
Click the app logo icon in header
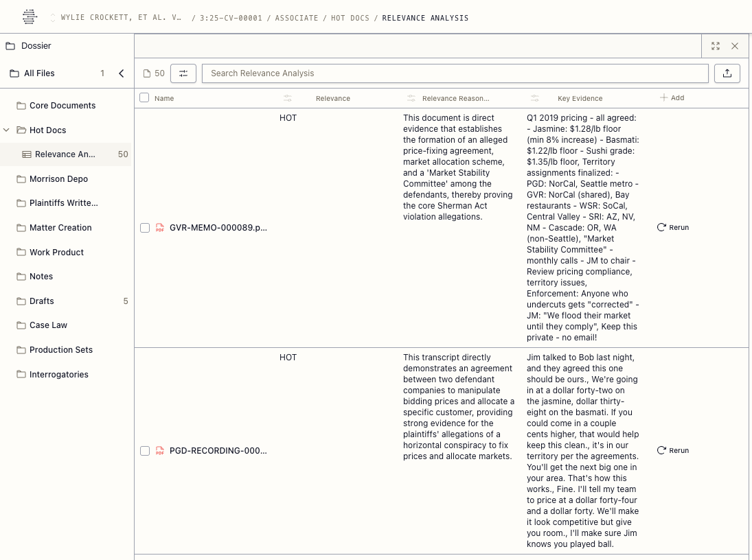coord(30,17)
